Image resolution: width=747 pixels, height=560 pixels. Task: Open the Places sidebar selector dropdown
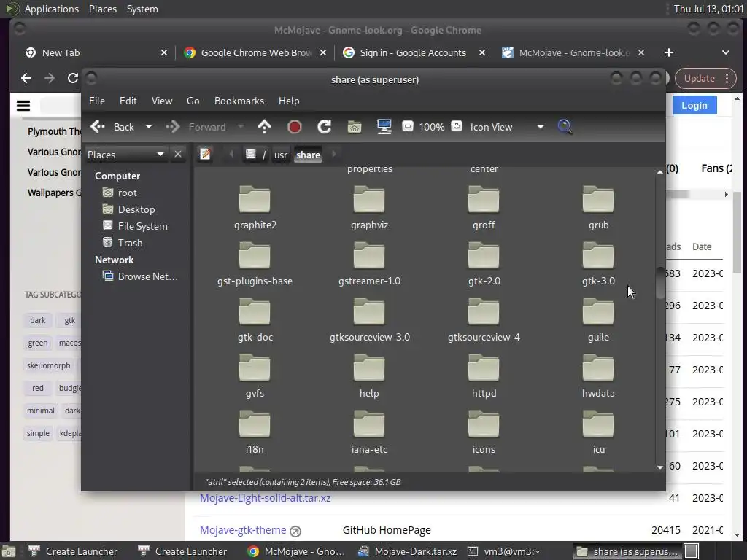(126, 155)
